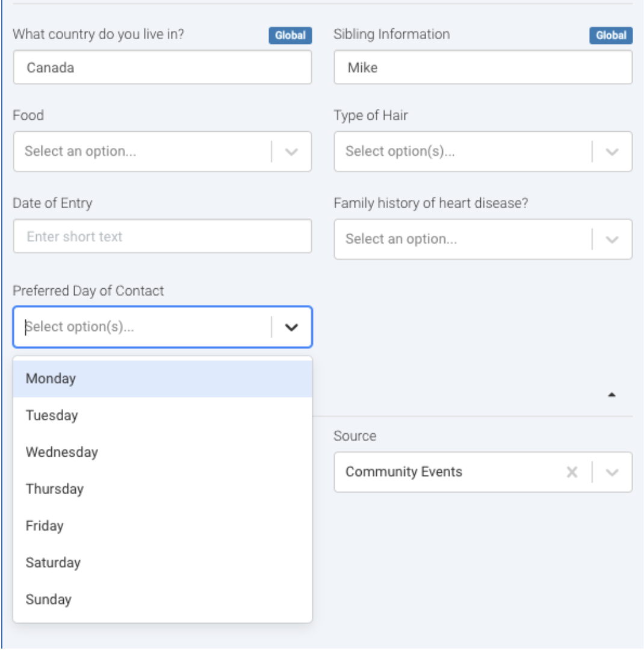Click the Global badge next to Sibling Information

tap(611, 35)
